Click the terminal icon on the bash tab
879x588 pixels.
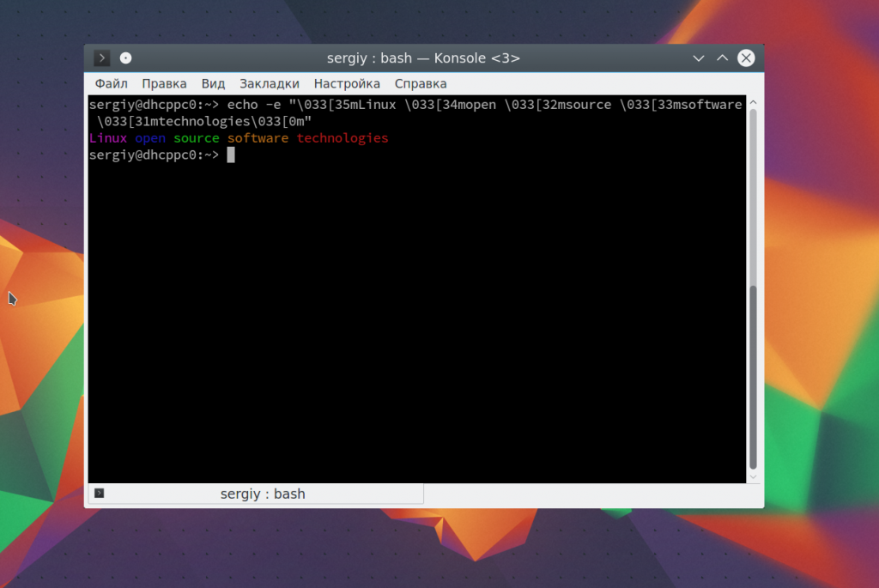pyautogui.click(x=100, y=494)
